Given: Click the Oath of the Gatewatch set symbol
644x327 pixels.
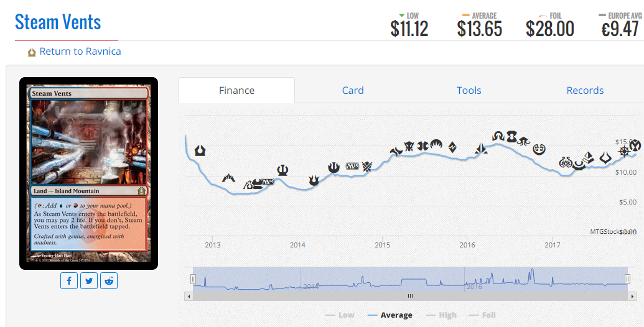Looking at the screenshot, I should click(481, 149).
